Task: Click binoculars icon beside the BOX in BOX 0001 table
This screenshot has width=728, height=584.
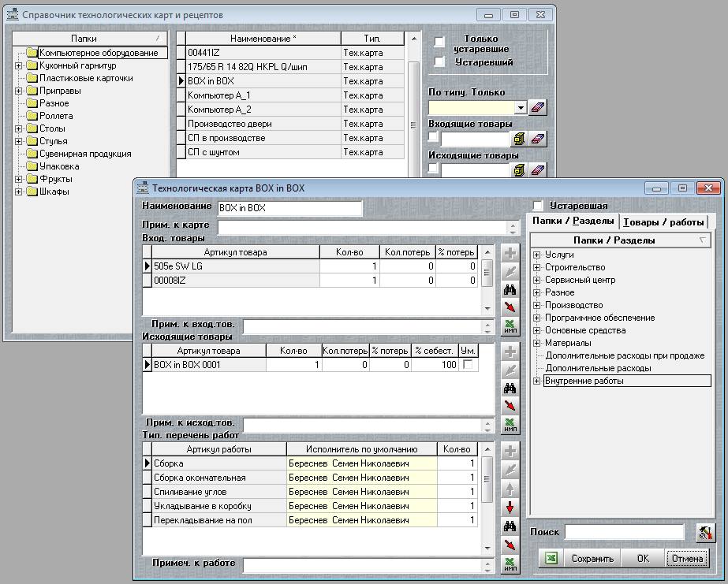Action: [510, 388]
